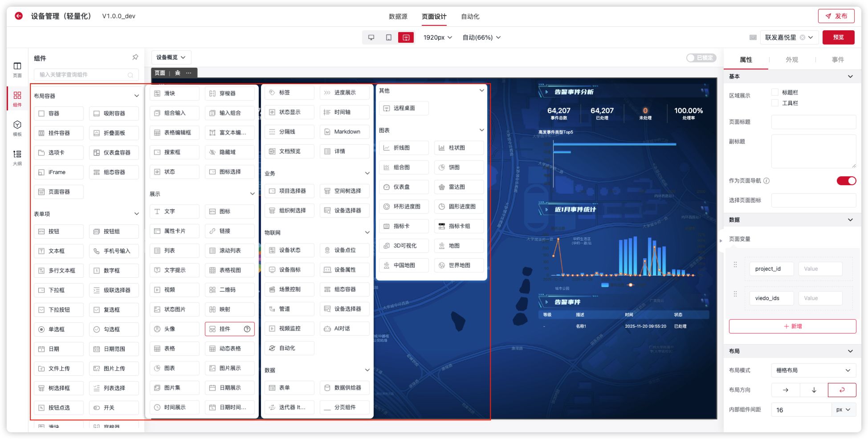Select the desktop device preview icon
868x439 pixels.
coord(371,37)
